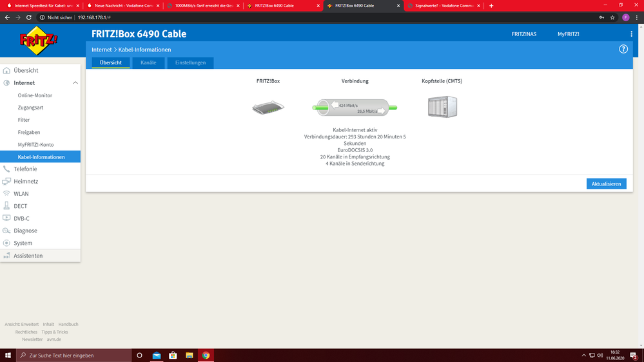Bookmark the page with star icon
This screenshot has width=644, height=362.
612,17
